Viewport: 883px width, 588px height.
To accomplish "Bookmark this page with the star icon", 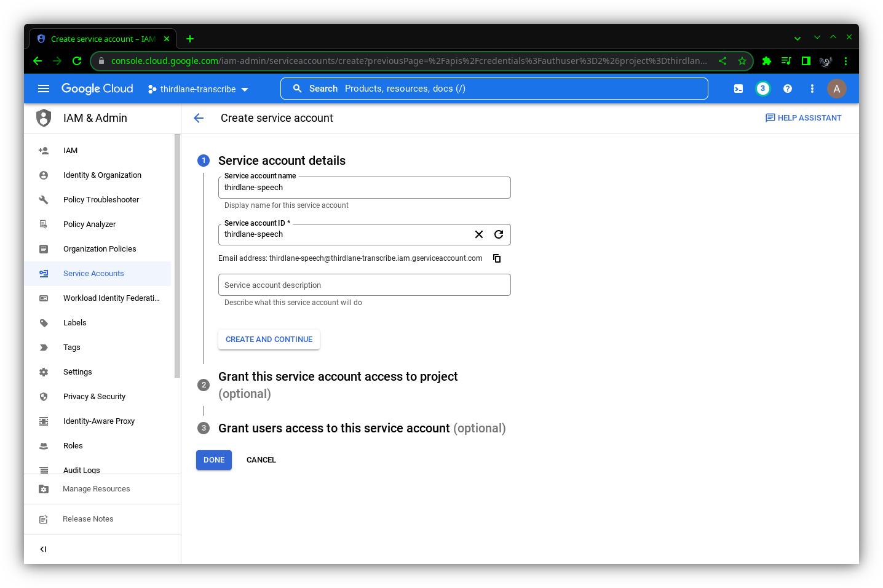I will tap(742, 61).
